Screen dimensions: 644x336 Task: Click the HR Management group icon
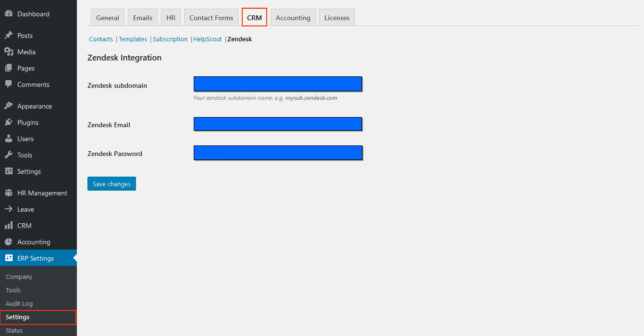pos(9,193)
